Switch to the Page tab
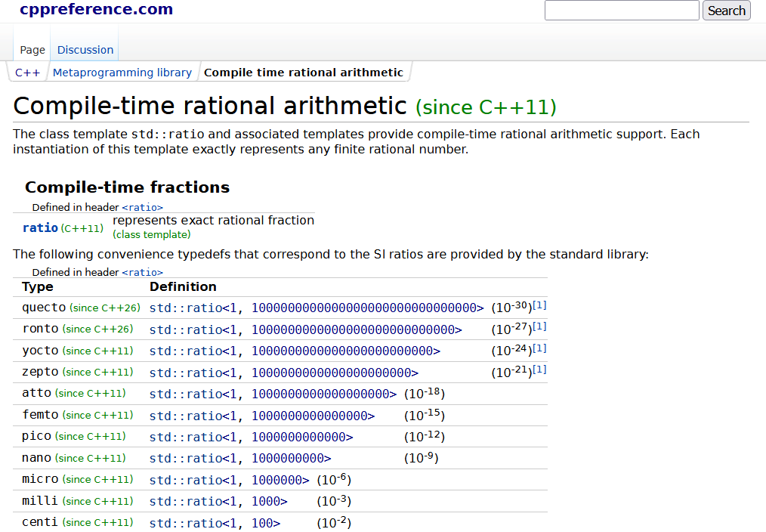The height and width of the screenshot is (532, 766). pos(32,50)
